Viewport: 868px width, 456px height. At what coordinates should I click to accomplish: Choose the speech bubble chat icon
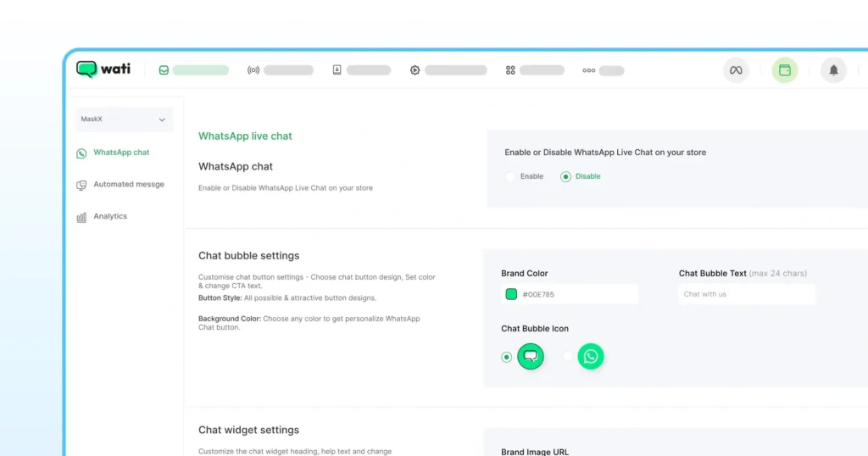[531, 356]
